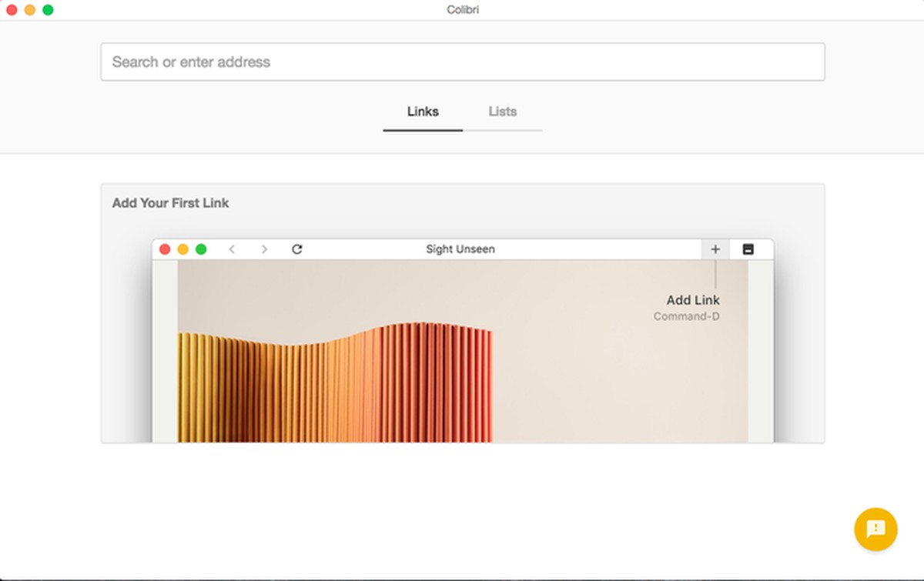Click the back arrow in the preview toolbar
The width and height of the screenshot is (924, 581).
(x=232, y=249)
